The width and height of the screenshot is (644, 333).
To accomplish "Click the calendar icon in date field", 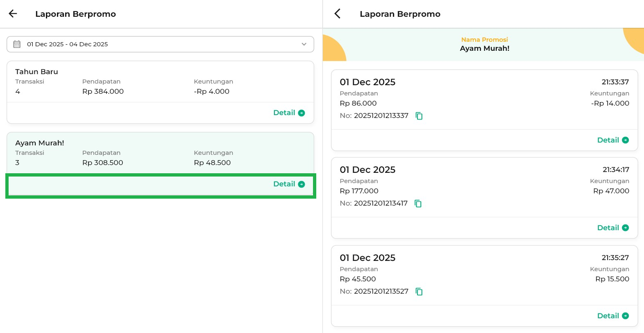I will pyautogui.click(x=17, y=44).
